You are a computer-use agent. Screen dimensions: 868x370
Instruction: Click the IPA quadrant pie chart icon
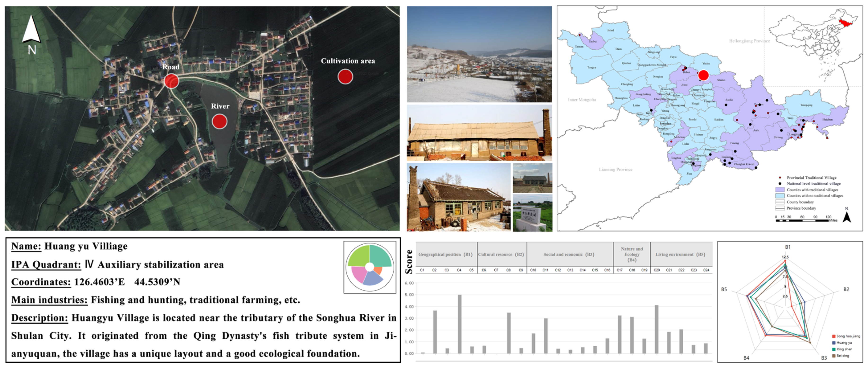coord(370,267)
